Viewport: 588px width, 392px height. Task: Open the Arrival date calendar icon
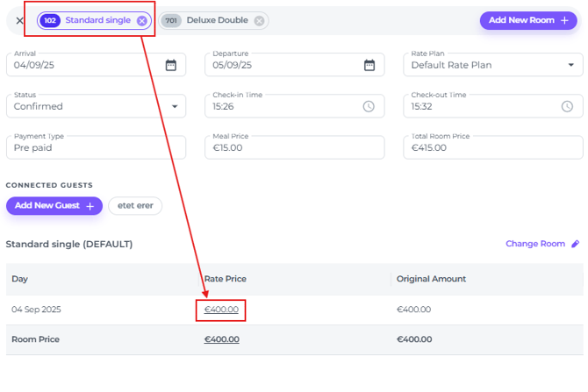(171, 65)
